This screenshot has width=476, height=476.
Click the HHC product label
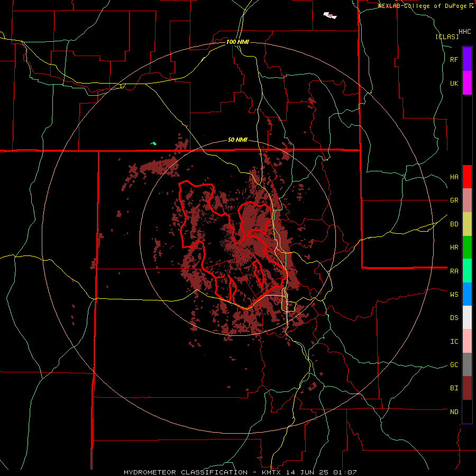pyautogui.click(x=465, y=32)
